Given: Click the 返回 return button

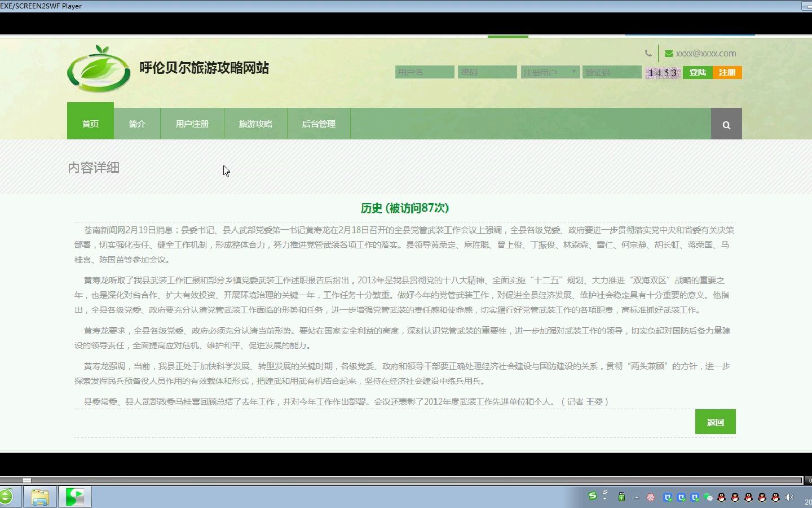Looking at the screenshot, I should [x=715, y=421].
